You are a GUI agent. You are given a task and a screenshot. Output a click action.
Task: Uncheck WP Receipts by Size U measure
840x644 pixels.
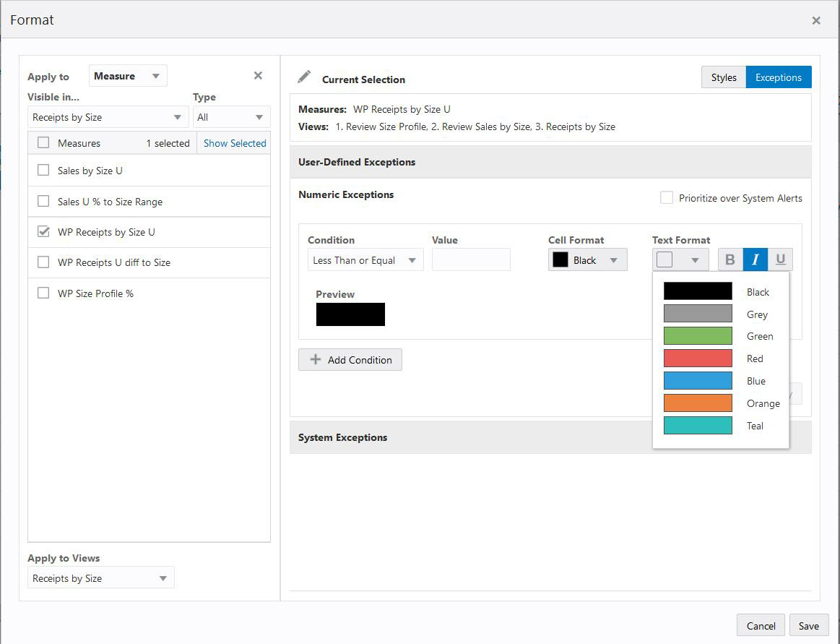(x=43, y=231)
